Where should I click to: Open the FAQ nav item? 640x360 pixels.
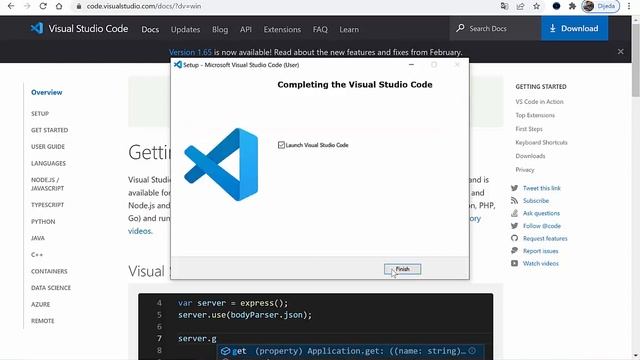(320, 29)
